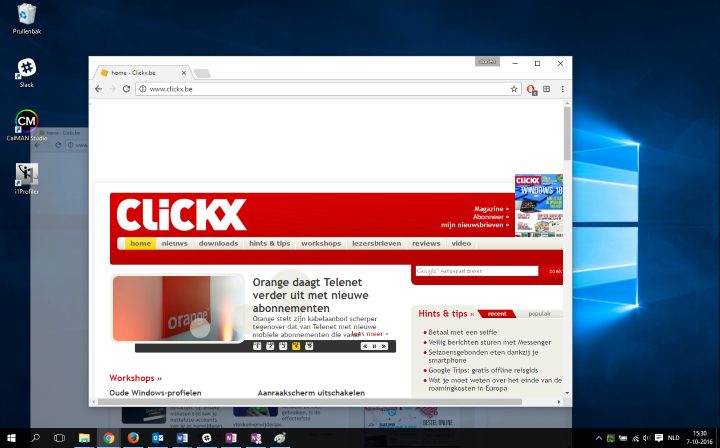
Task: Click the Windows Start button
Action: click(x=12, y=438)
